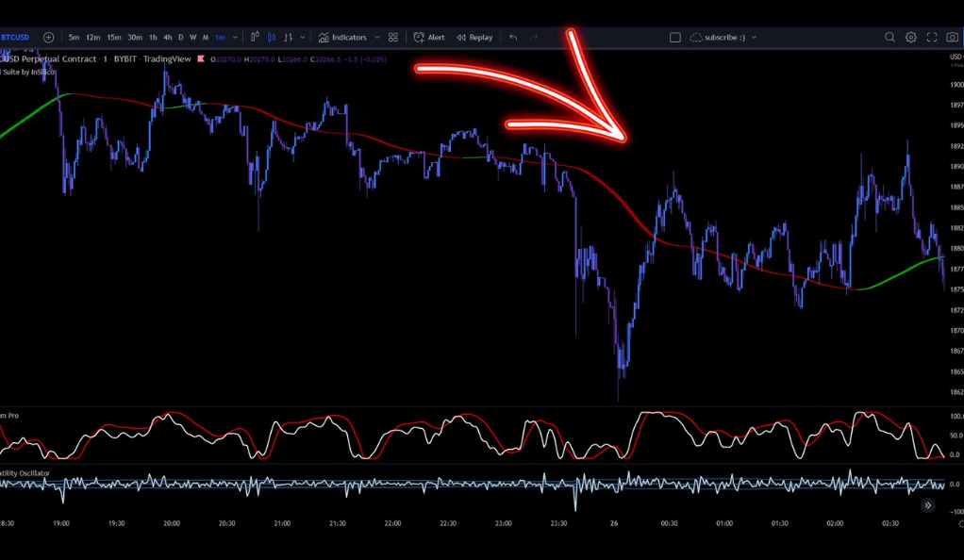964x560 pixels.
Task: Take a chart snapshot with camera icon
Action: click(x=953, y=38)
